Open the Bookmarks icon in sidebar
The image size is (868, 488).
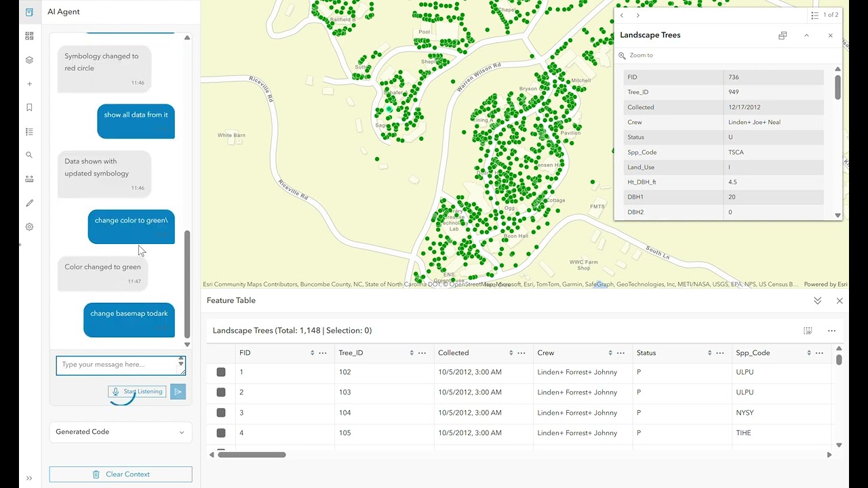tap(29, 107)
